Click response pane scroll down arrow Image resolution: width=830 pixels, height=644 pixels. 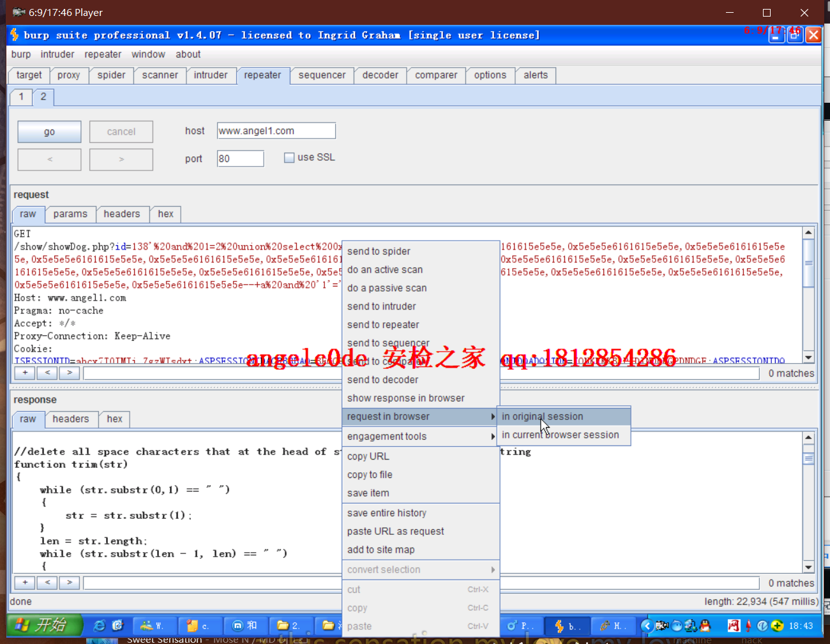(808, 567)
